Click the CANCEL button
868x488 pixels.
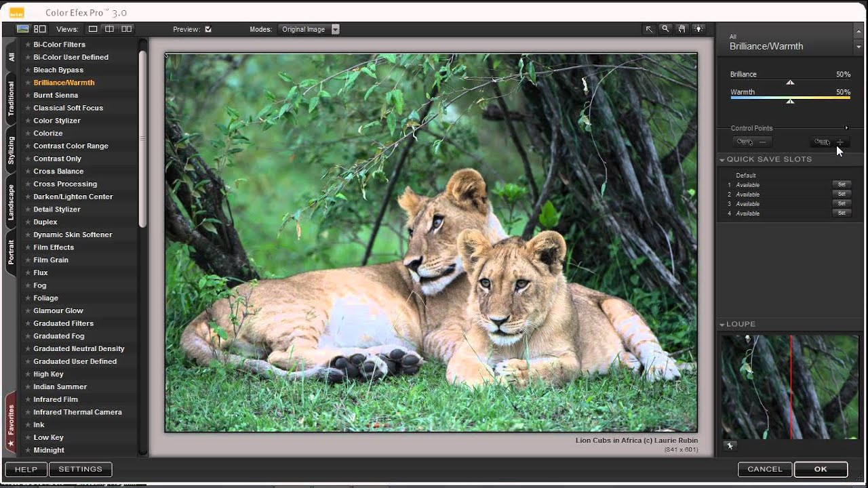click(765, 469)
